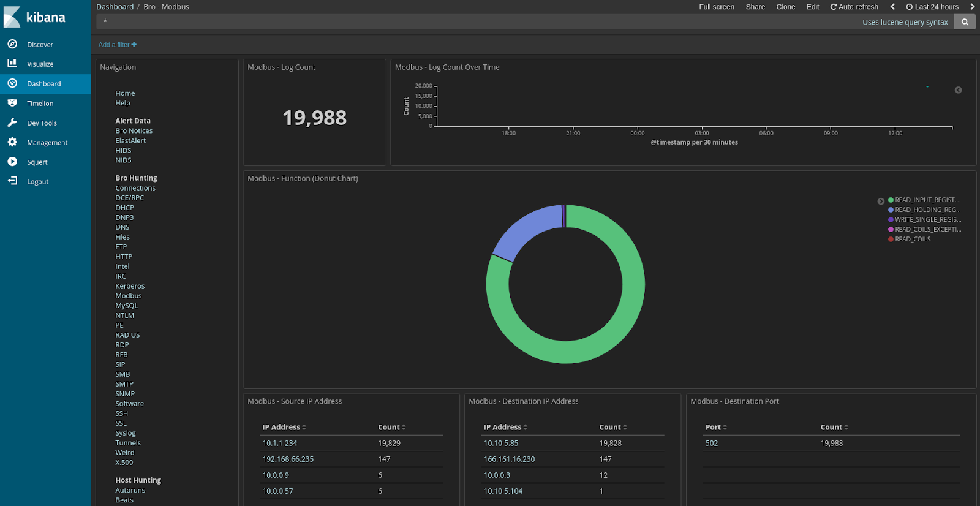Open Connections under Bro Hunting

(x=135, y=188)
